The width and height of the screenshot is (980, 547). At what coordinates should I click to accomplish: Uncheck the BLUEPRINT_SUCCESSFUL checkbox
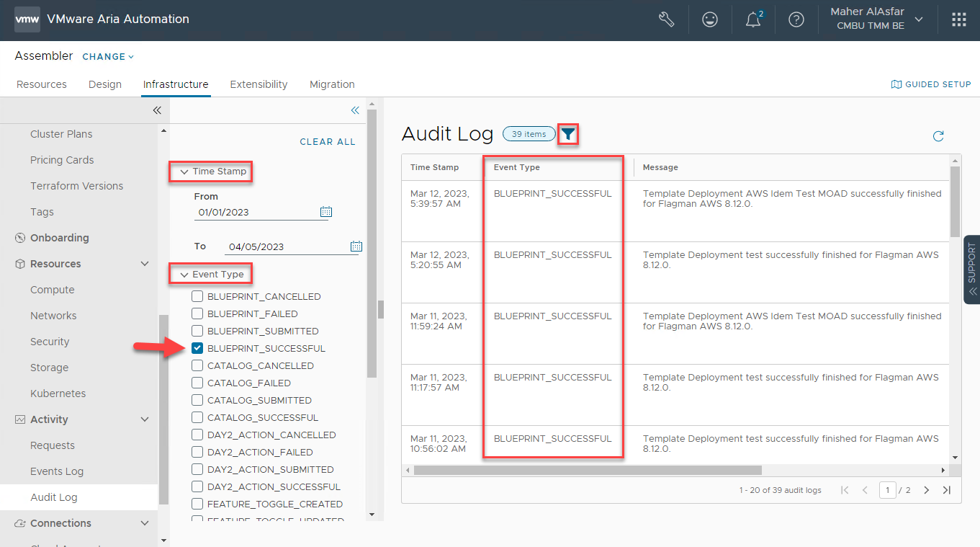197,348
